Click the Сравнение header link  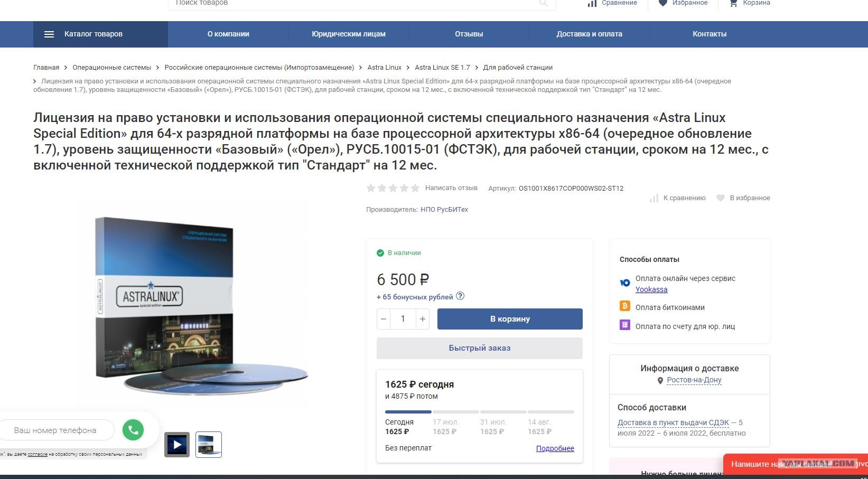pos(619,3)
